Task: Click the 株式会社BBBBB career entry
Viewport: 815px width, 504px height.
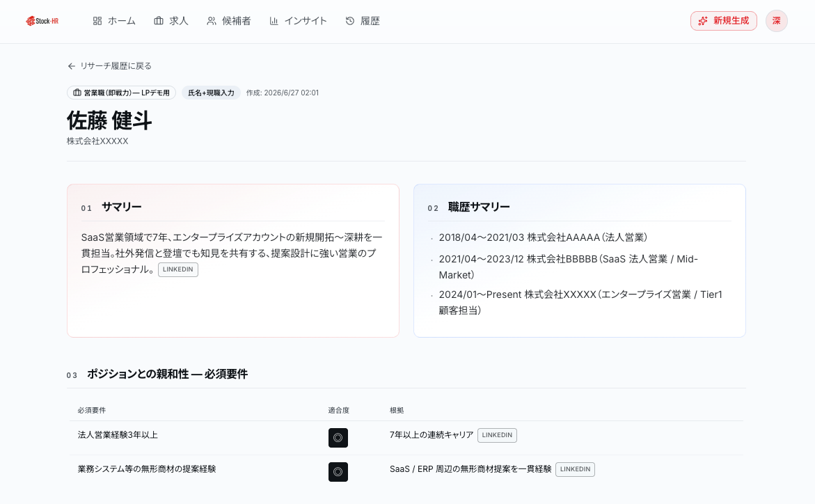Action: coord(568,267)
